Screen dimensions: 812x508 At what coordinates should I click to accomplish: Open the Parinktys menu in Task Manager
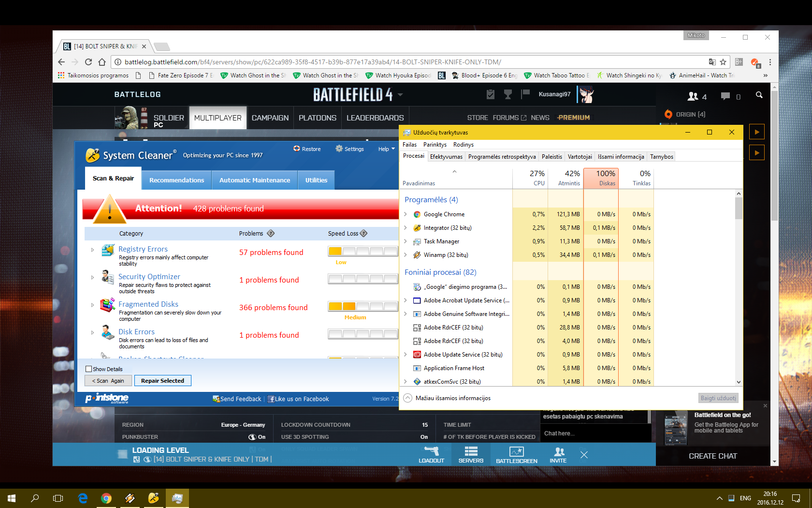tap(435, 145)
